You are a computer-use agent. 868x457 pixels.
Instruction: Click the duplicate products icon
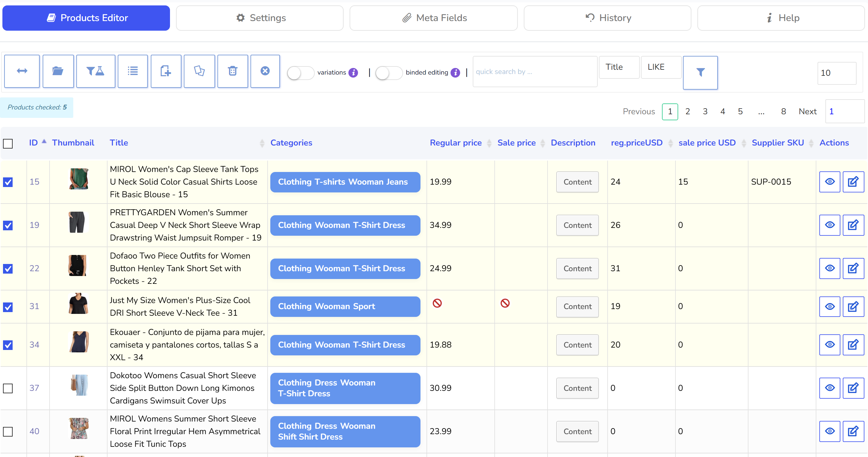coord(199,71)
